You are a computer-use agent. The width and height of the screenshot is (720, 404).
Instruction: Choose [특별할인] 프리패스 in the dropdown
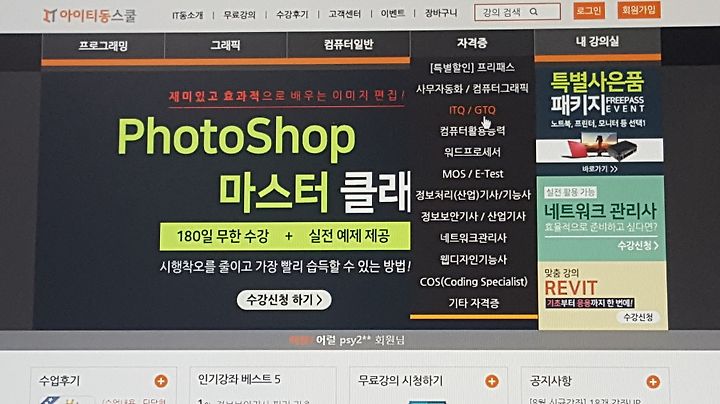coord(472,67)
